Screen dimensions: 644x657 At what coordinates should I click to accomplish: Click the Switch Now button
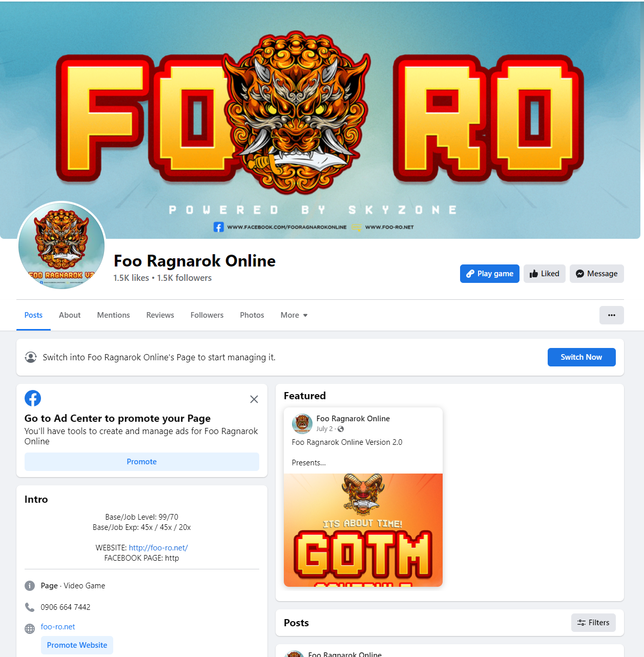(x=581, y=357)
